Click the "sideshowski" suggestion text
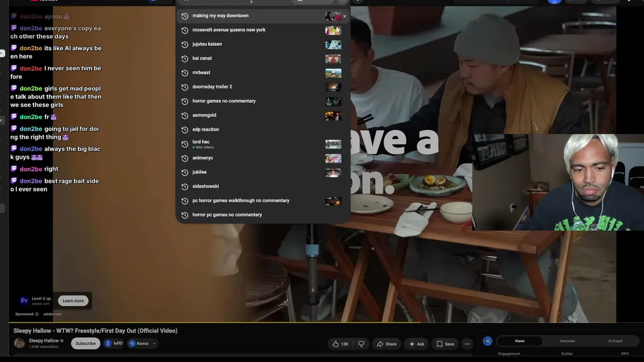644x362 pixels. click(x=205, y=186)
